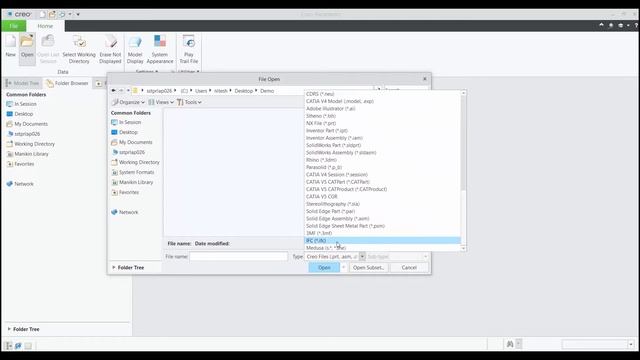Open System Appearance settings
Screen dimensions: 640x360
[x=160, y=49]
